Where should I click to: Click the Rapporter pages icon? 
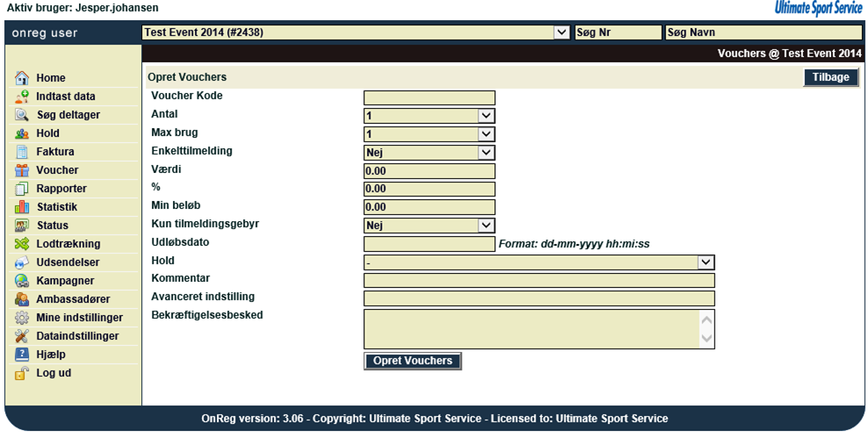22,189
